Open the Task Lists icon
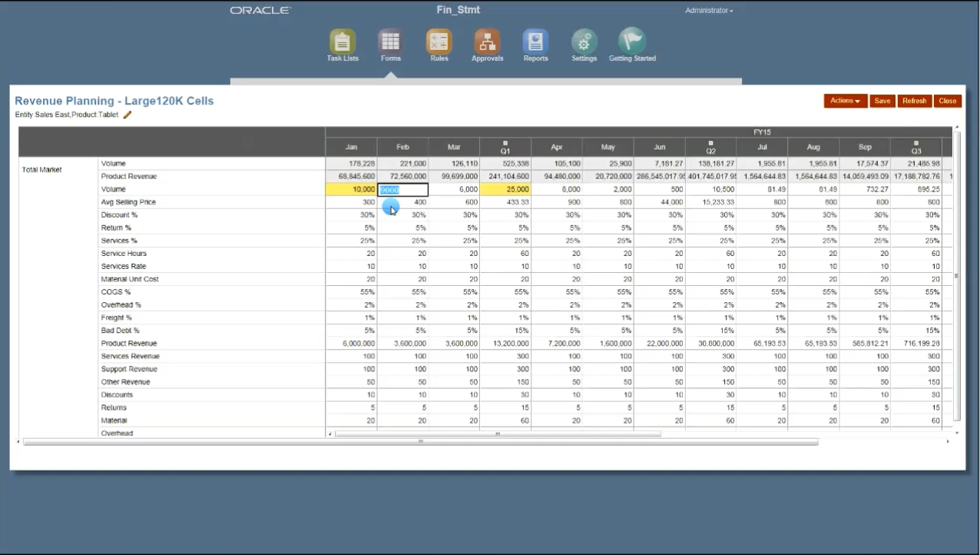Screen dimensions: 980x555 click(343, 42)
